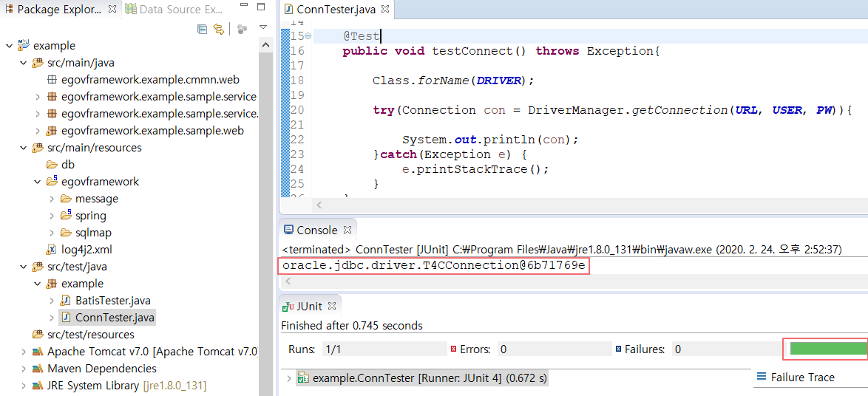This screenshot has width=868, height=396.
Task: Click line number 20 in the editor
Action: pyautogui.click(x=297, y=110)
